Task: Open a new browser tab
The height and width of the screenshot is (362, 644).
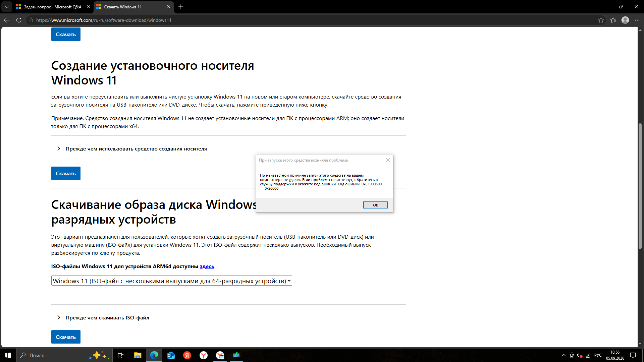Action: [x=181, y=7]
